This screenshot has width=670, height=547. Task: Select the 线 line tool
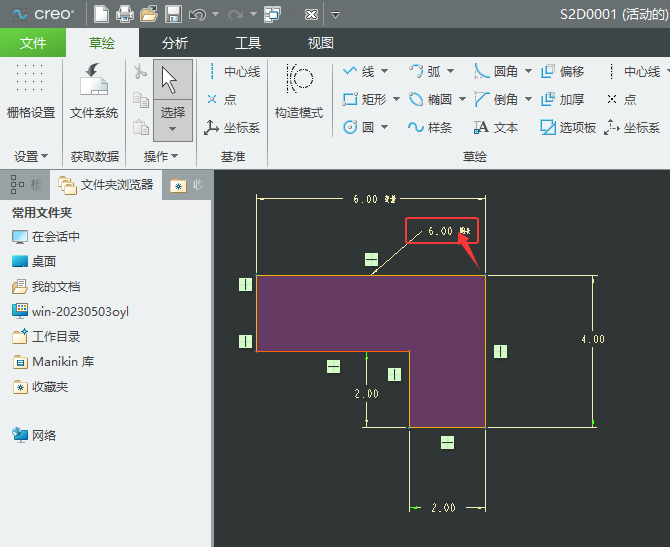point(359,71)
